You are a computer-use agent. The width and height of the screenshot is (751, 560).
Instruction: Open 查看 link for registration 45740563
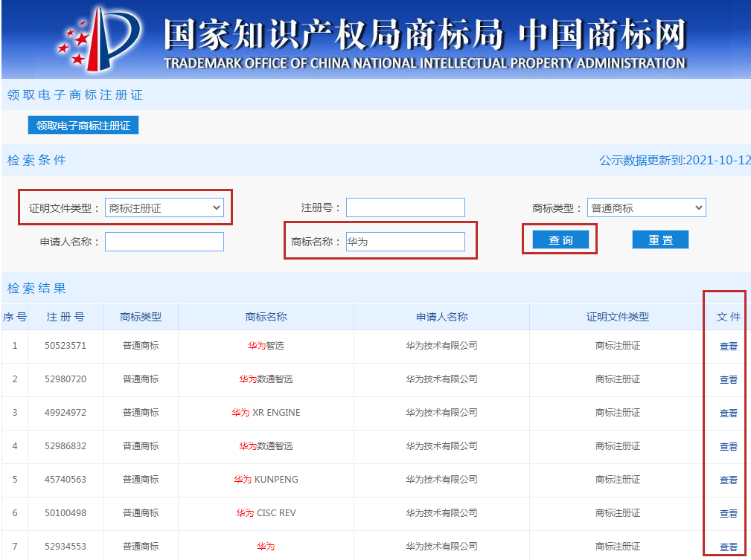click(729, 480)
